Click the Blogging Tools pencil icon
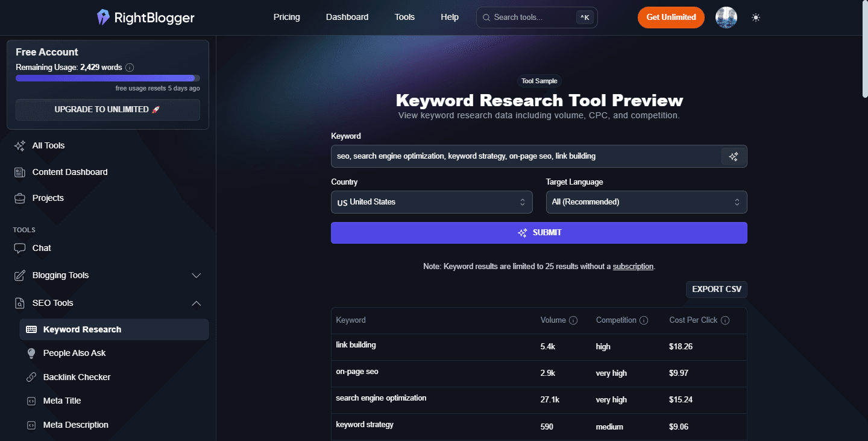 pos(20,275)
